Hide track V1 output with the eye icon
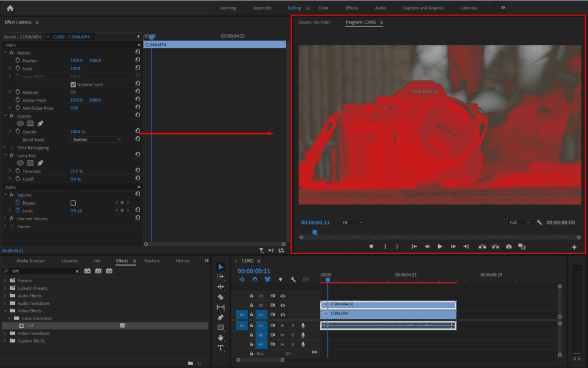 [283, 315]
